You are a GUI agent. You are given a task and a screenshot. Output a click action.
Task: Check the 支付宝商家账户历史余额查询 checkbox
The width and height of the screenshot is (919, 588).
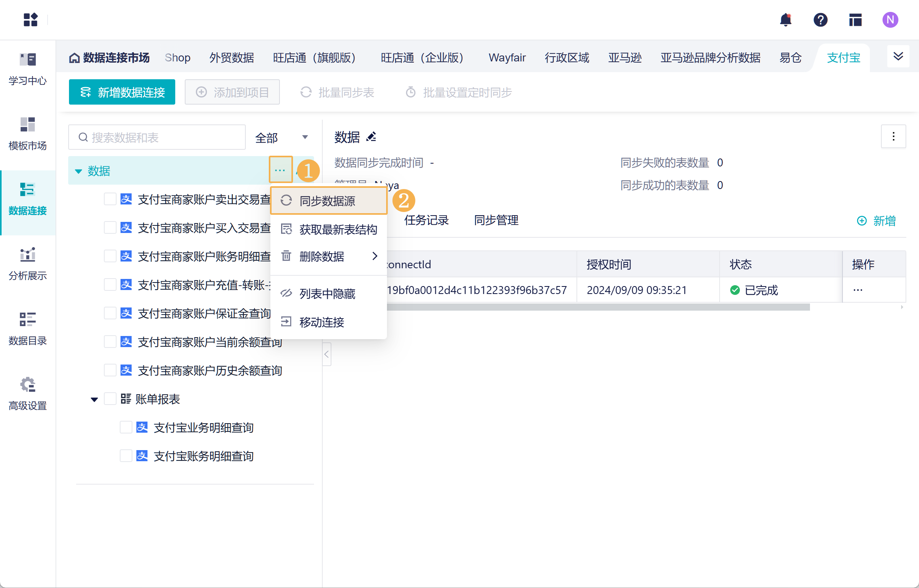pos(110,370)
